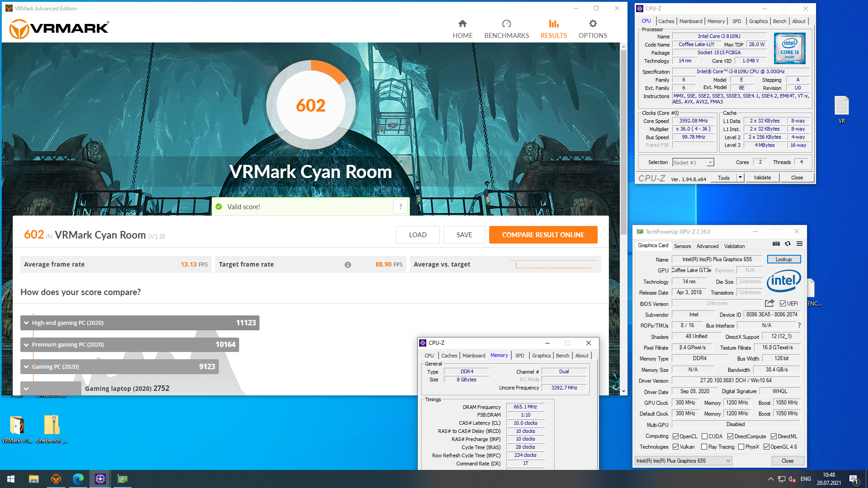Open Bench tab in top CPU-Z
Image resolution: width=868 pixels, height=488 pixels.
tap(779, 21)
